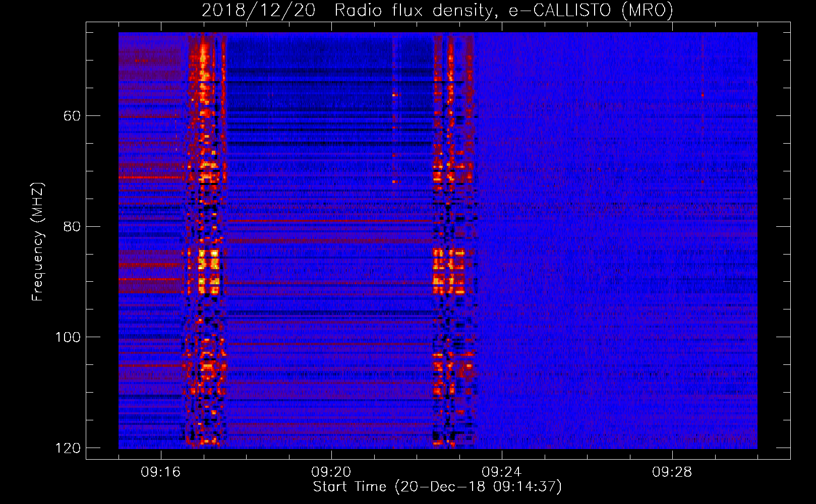Click the 09:28 time tick label

click(x=672, y=472)
